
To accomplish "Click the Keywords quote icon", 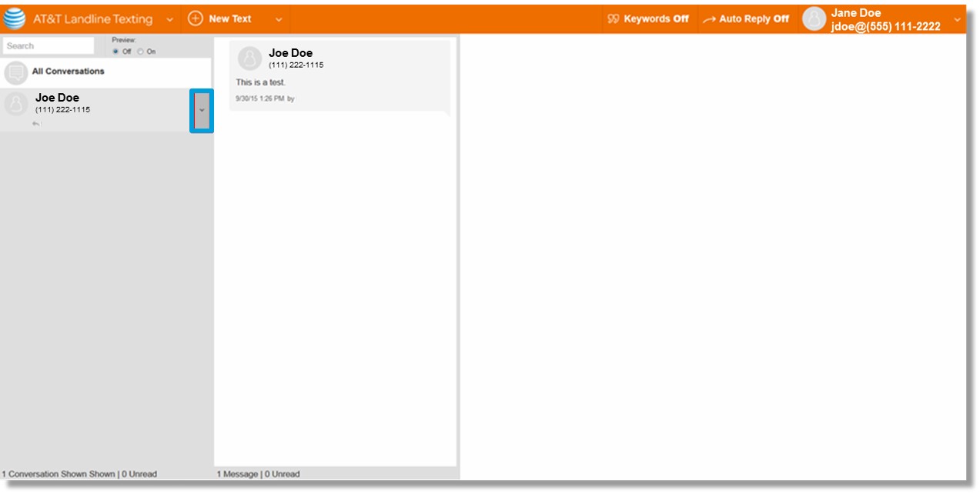I will (x=614, y=19).
